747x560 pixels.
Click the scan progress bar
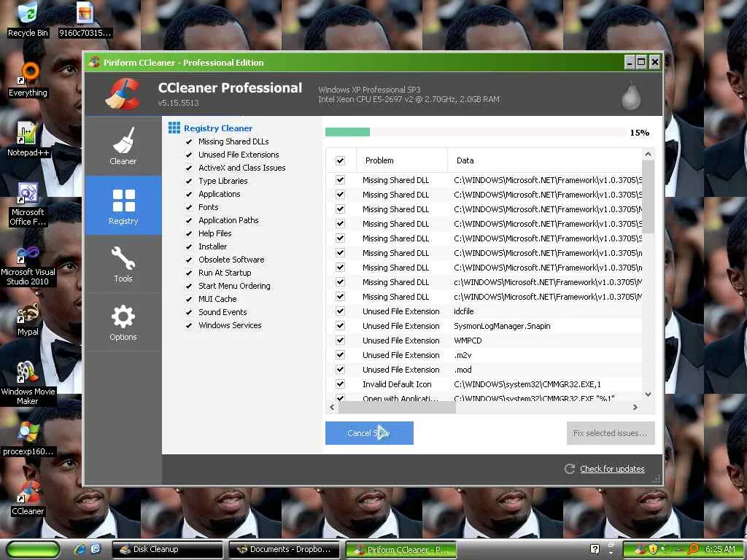(x=475, y=132)
